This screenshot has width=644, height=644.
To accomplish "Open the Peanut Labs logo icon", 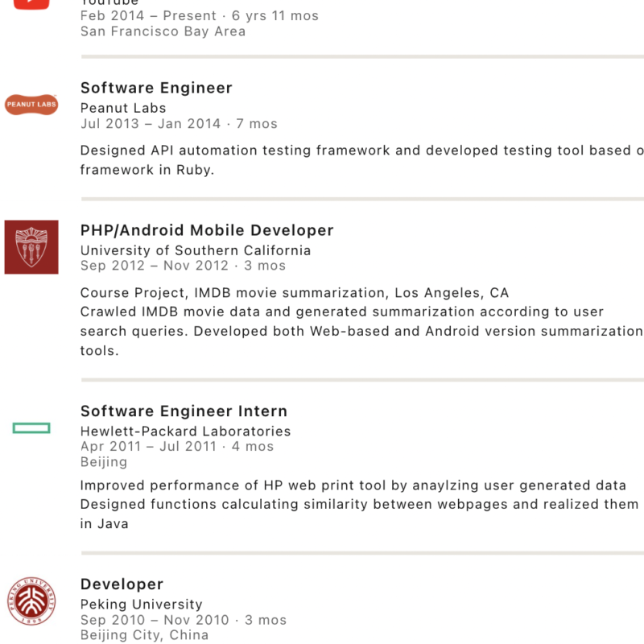I will (31, 105).
